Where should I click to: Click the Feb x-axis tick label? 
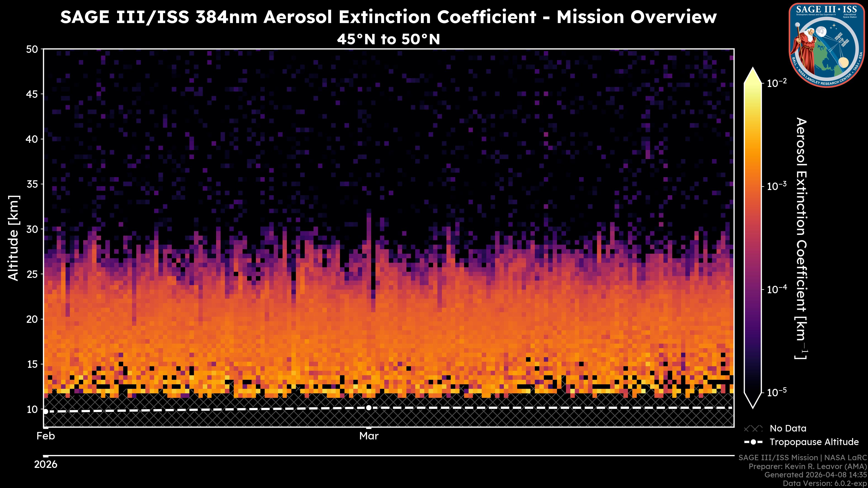tap(45, 436)
